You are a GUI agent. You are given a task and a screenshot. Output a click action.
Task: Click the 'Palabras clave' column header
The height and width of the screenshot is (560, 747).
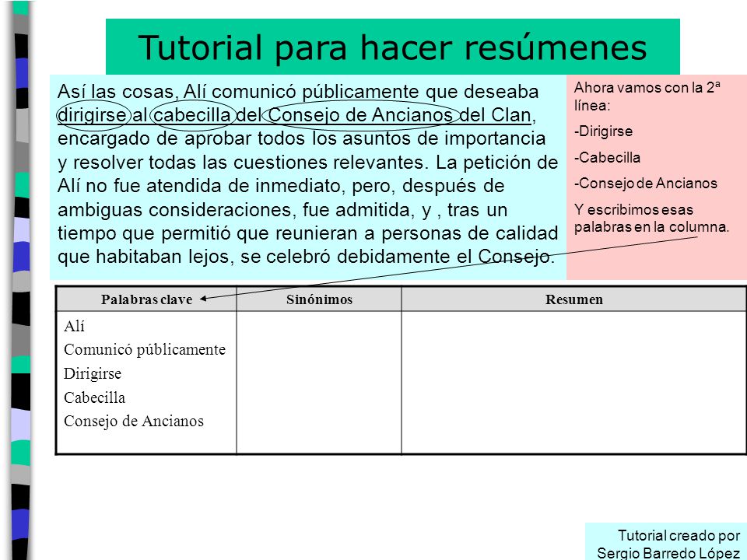pyautogui.click(x=146, y=299)
